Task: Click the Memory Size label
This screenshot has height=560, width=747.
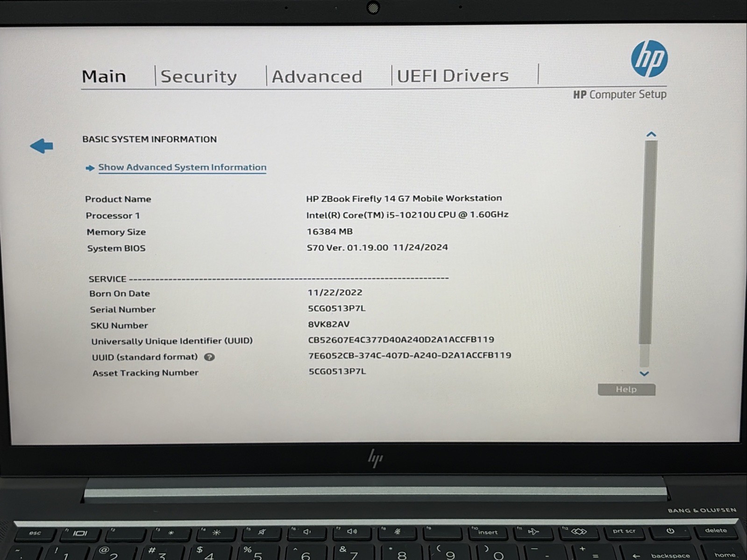Action: point(116,232)
